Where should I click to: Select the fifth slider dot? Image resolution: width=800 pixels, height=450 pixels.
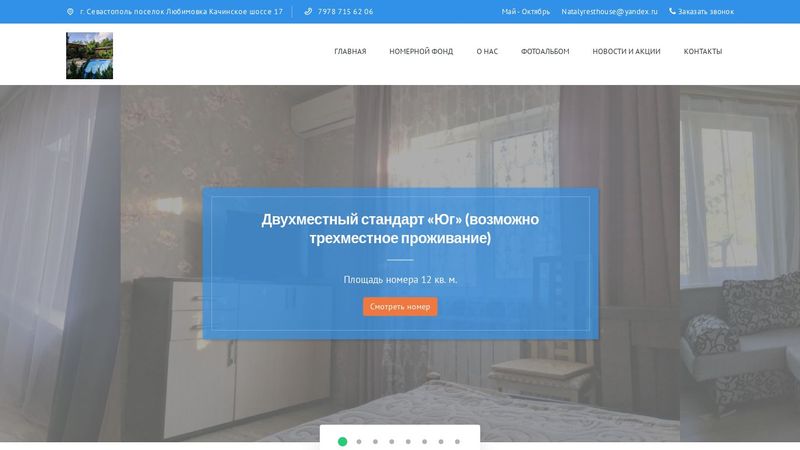click(408, 441)
